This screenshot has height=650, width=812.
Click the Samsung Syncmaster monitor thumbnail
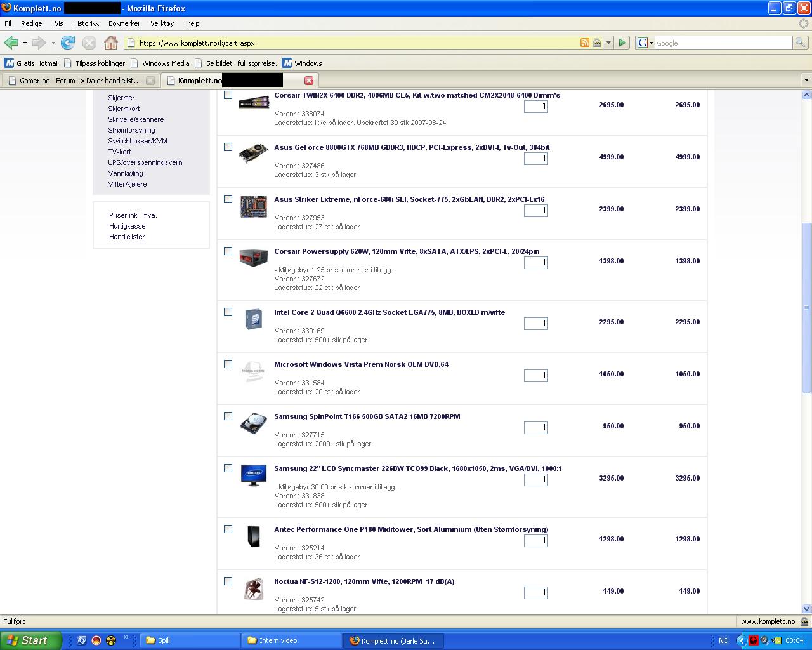(254, 475)
